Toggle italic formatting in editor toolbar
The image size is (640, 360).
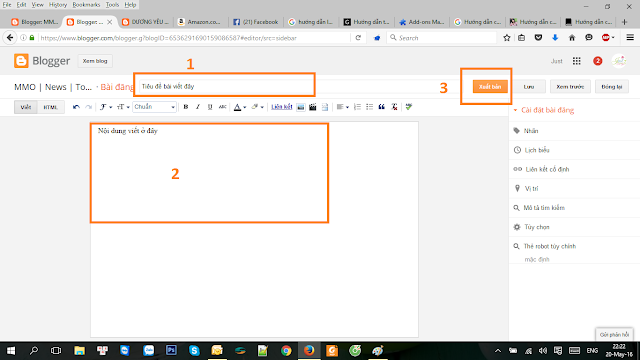[198, 107]
